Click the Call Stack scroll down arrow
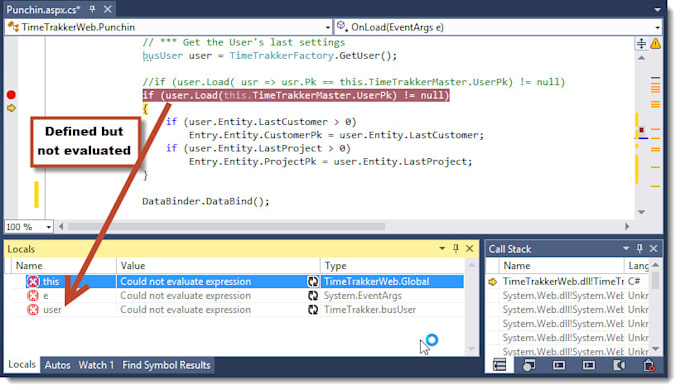This screenshot has height=390, width=680. tap(656, 349)
